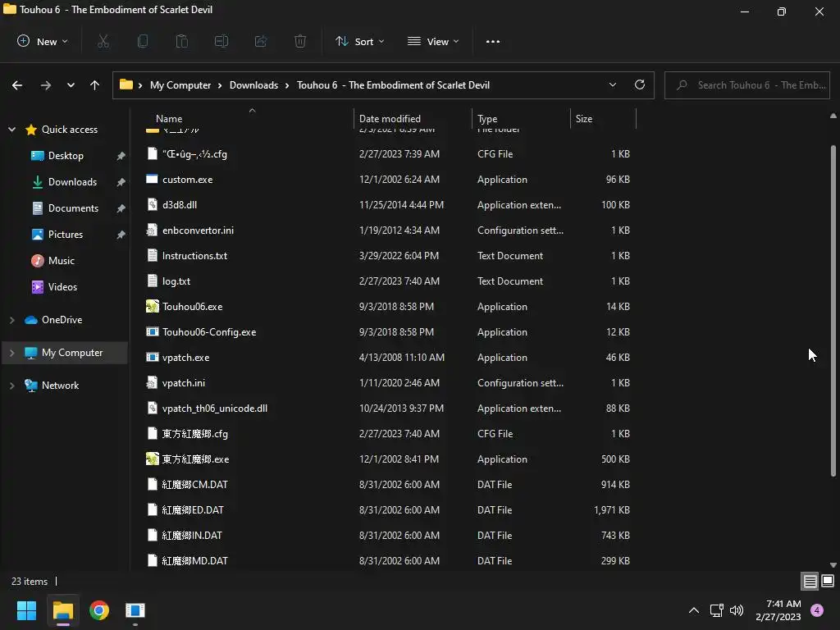The height and width of the screenshot is (630, 840).
Task: Select the 東方紅魔郷.exe file icon
Action: click(x=152, y=459)
